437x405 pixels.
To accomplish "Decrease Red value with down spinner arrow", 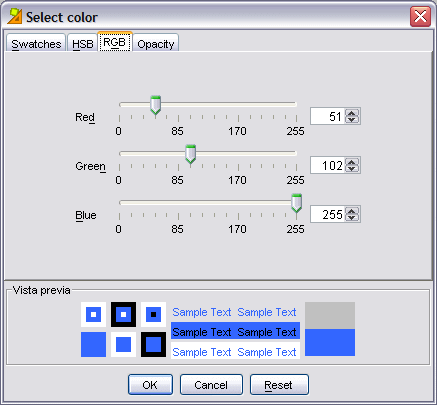I will pos(352,120).
